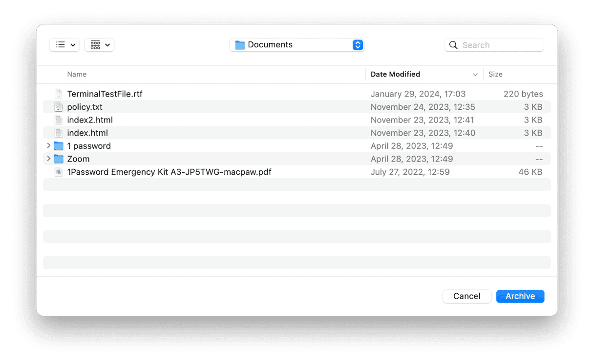Expand the Zoom folder
The image size is (594, 364).
coord(48,159)
